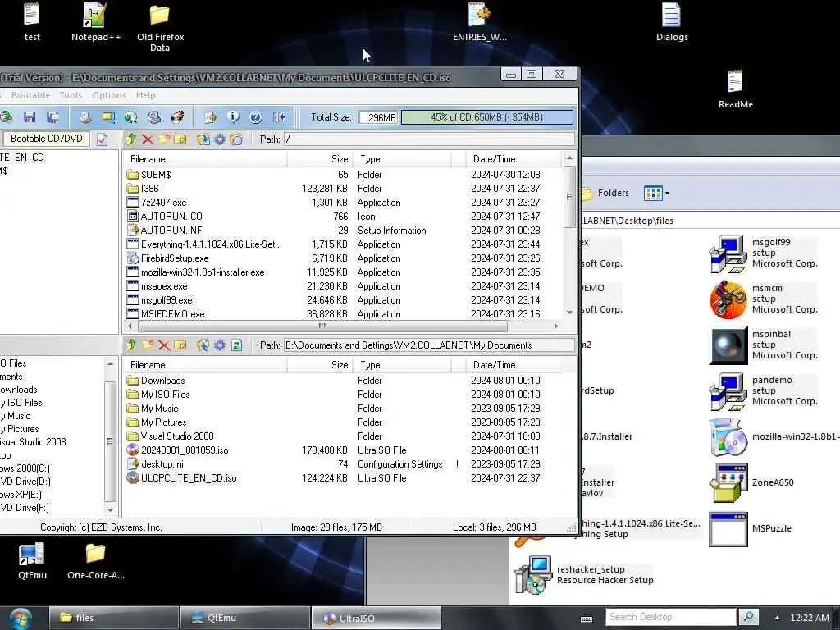Open the blue Info icon in toolbar
The width and height of the screenshot is (840, 630).
233,117
